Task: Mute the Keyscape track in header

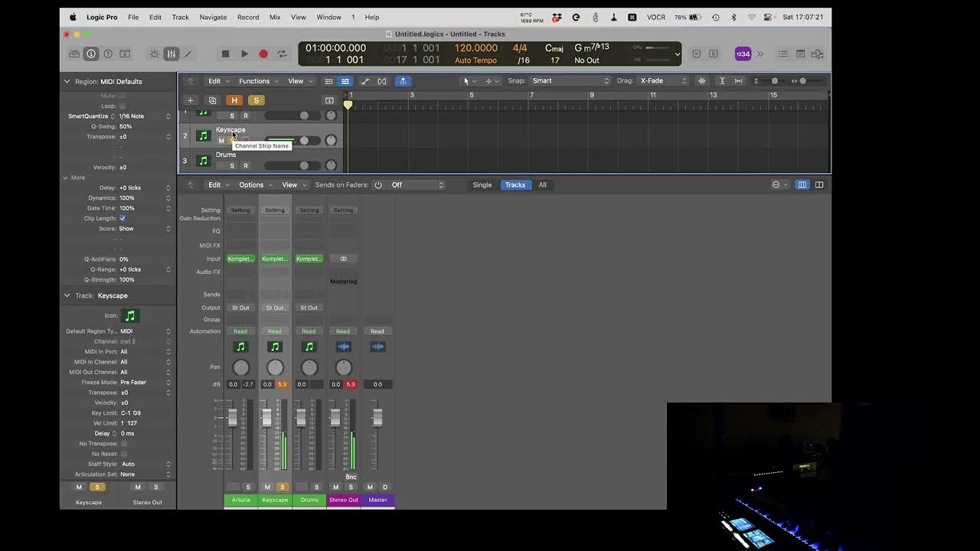Action: [x=221, y=141]
